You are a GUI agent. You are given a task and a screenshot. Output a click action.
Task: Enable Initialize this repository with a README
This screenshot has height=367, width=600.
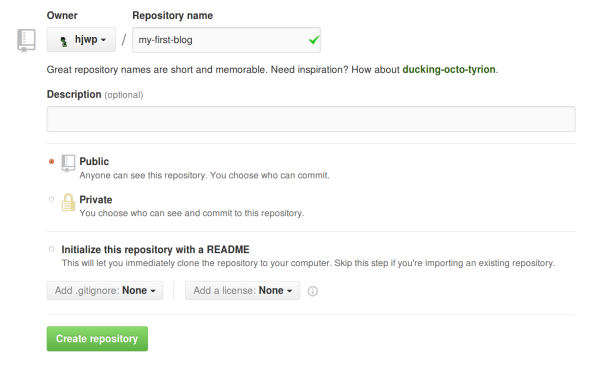click(x=51, y=249)
